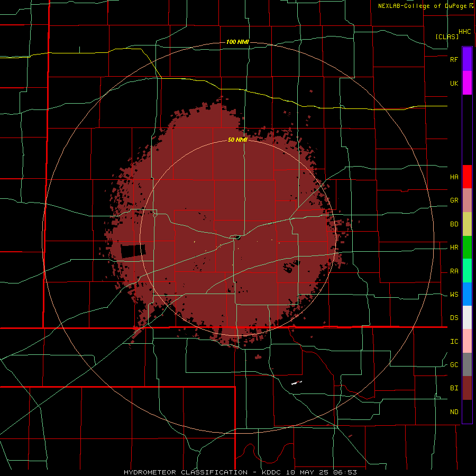Click the KDDC radar site marker at center
This screenshot has width=476, height=476.
(237, 237)
